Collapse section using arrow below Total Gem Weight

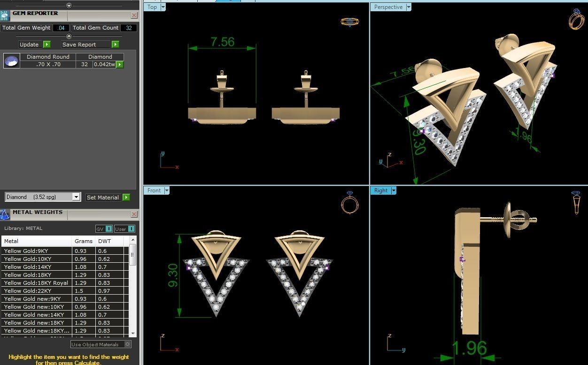(x=69, y=36)
